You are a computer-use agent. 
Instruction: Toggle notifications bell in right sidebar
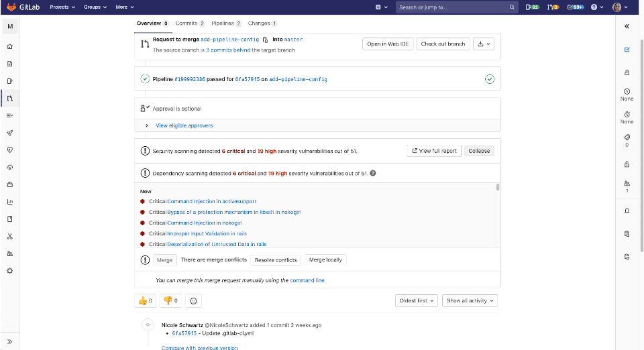(x=627, y=211)
